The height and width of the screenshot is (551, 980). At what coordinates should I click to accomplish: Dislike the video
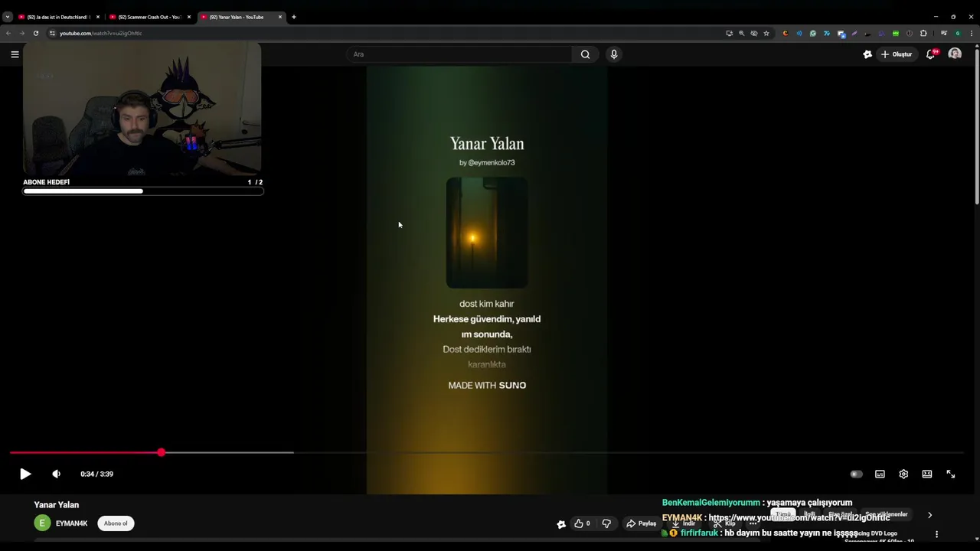click(x=606, y=523)
